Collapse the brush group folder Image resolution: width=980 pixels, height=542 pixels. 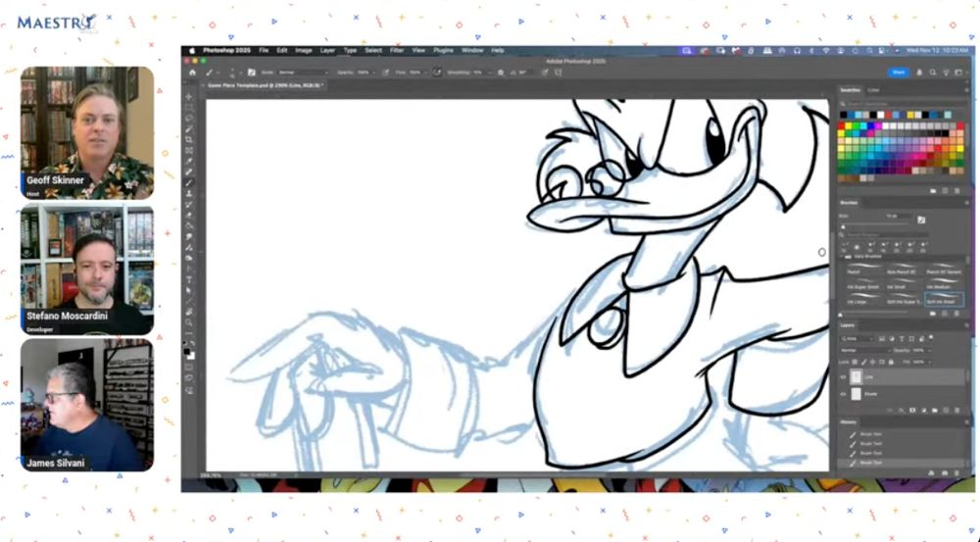tap(841, 257)
